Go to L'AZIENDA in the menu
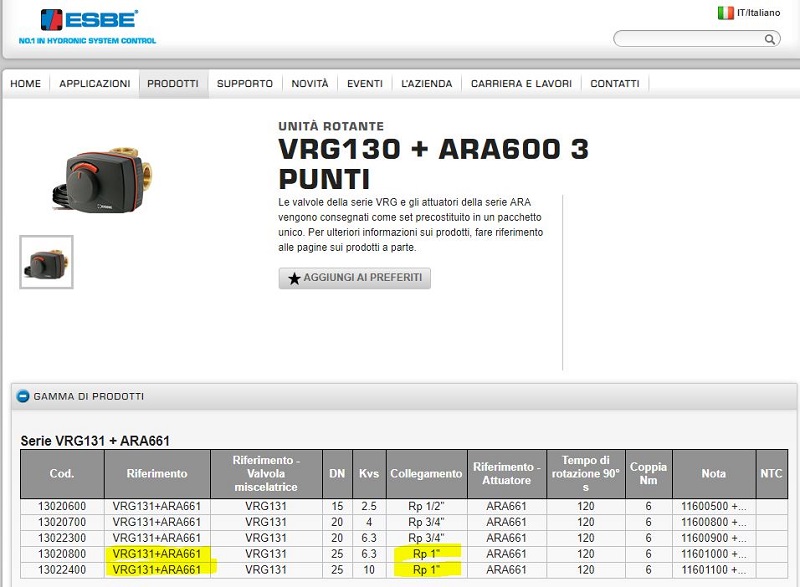Image resolution: width=800 pixels, height=587 pixels. pyautogui.click(x=427, y=84)
